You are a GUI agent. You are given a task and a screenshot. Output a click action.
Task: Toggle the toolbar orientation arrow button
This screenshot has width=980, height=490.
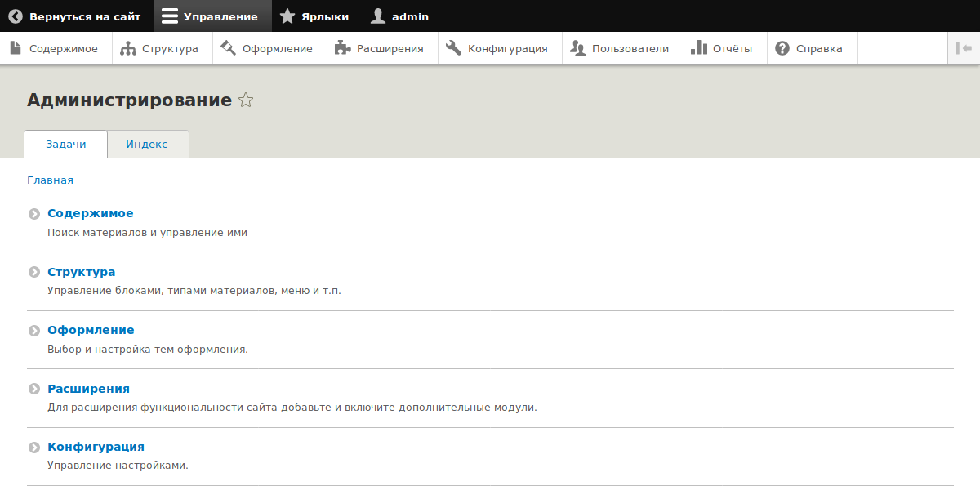pyautogui.click(x=964, y=48)
